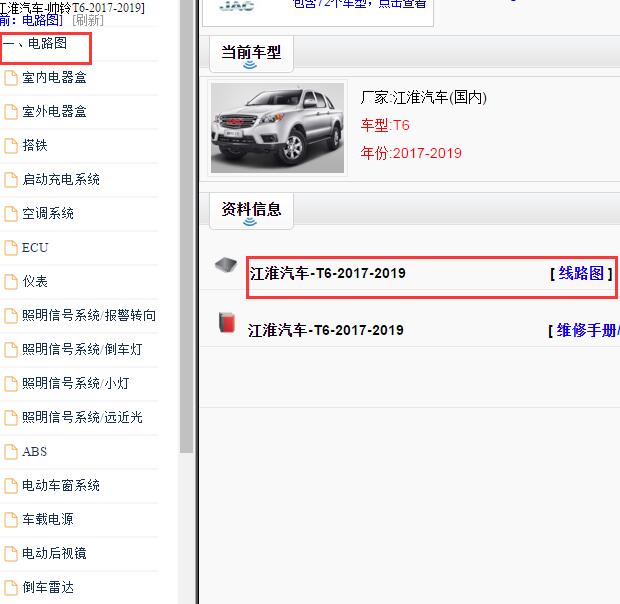Click the 刷新 refresh link
Viewport: 620px width, 604px height.
(88, 20)
